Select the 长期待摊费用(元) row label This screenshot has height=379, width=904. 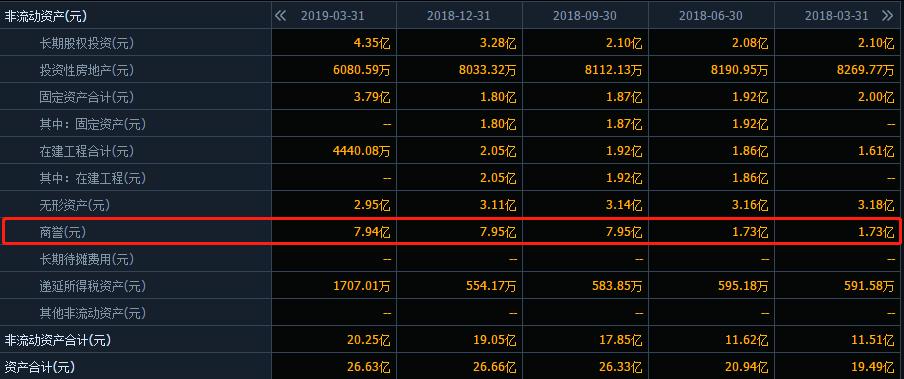click(x=86, y=259)
